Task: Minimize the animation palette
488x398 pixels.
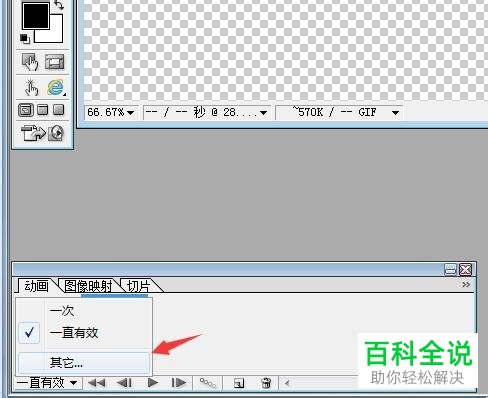Action: (x=450, y=269)
